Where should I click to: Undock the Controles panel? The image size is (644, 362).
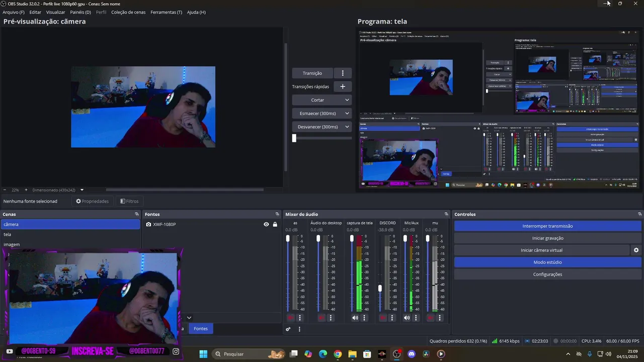pyautogui.click(x=639, y=214)
